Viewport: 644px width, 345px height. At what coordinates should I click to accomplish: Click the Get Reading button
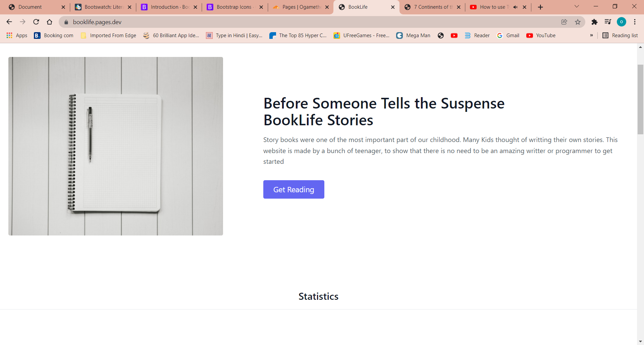pos(293,189)
